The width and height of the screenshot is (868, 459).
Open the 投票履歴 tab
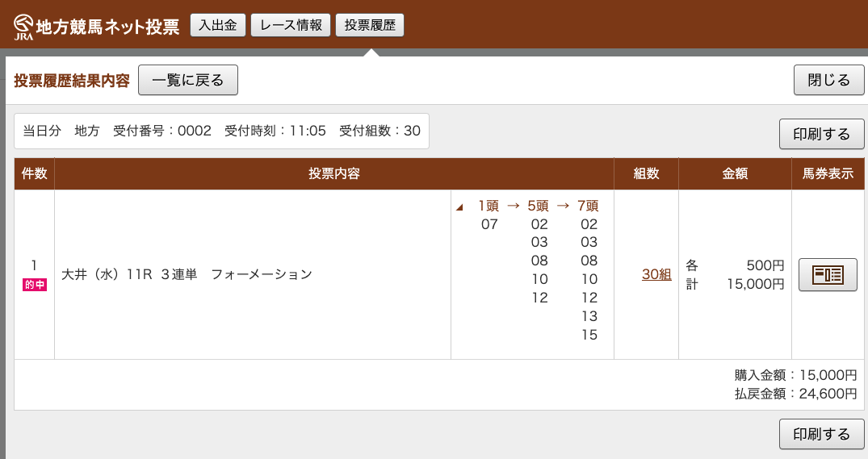370,26
